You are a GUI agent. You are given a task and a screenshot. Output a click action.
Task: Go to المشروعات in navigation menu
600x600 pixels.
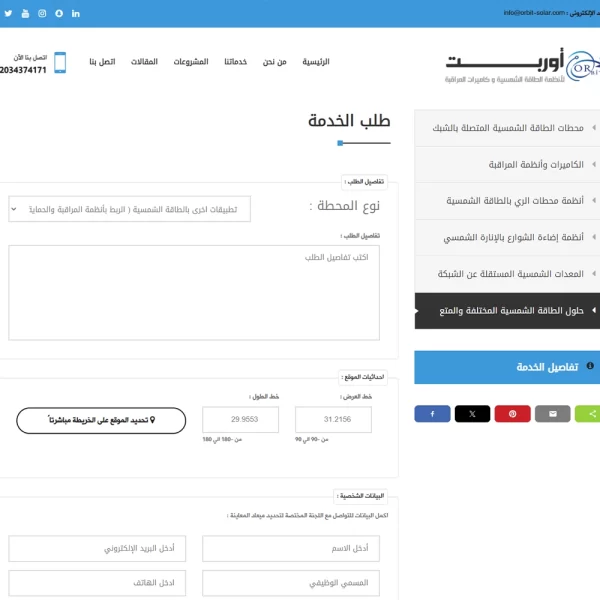point(190,62)
